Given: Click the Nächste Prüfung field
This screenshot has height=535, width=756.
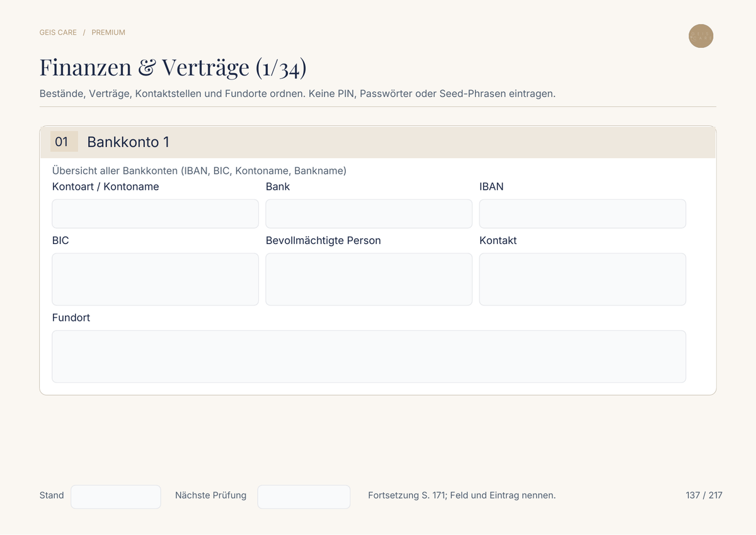Looking at the screenshot, I should point(304,497).
